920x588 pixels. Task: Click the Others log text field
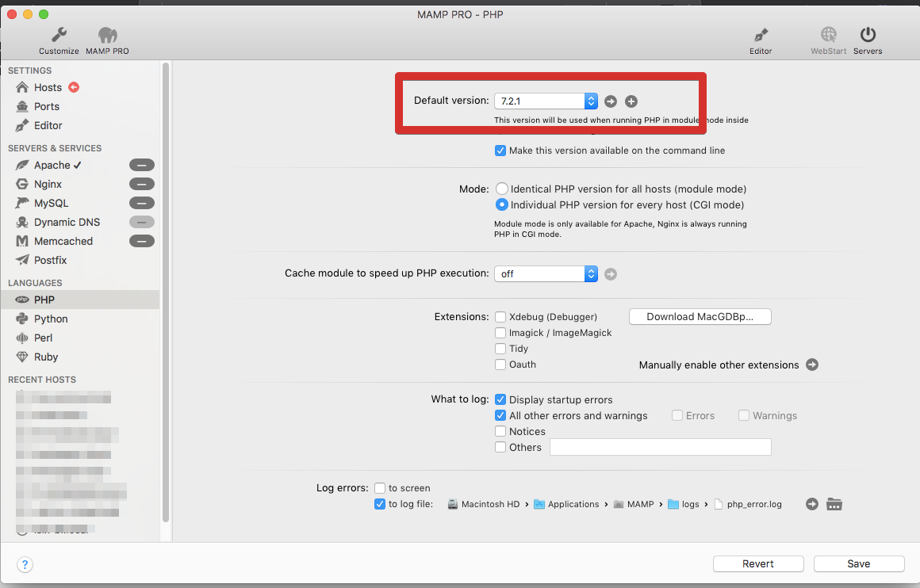(661, 447)
